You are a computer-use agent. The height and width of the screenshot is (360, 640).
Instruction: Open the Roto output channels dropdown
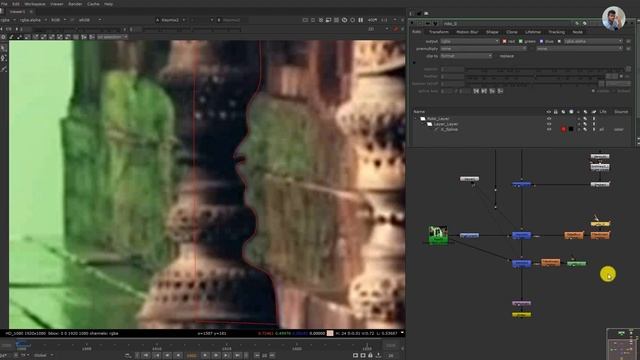pos(469,41)
